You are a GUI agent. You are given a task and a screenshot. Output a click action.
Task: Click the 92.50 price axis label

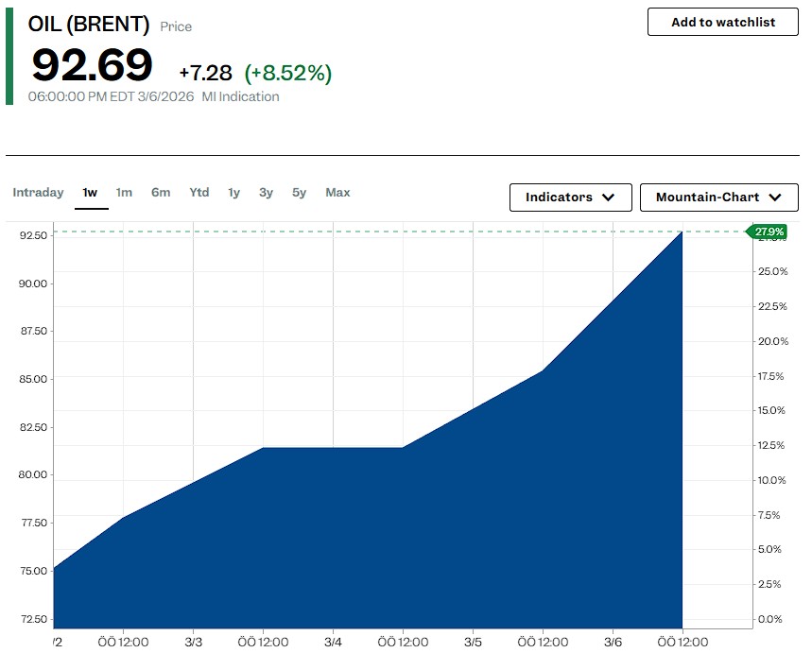[33, 235]
